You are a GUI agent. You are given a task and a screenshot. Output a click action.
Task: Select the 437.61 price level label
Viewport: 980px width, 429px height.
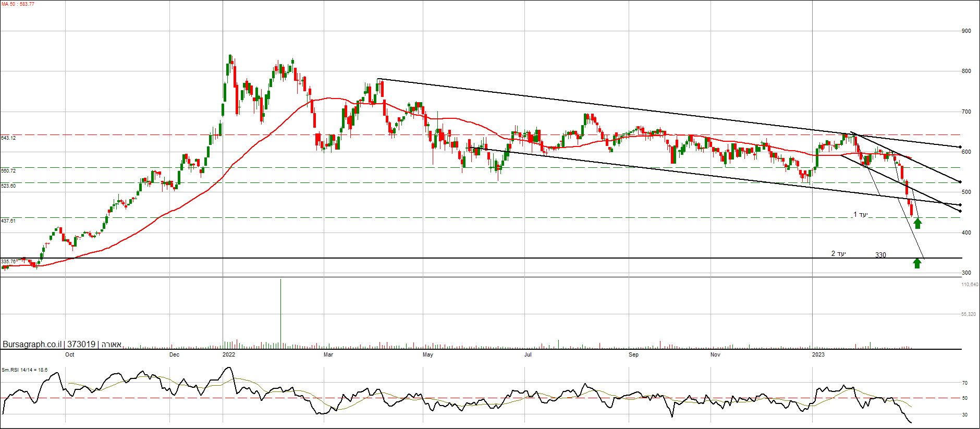8,221
